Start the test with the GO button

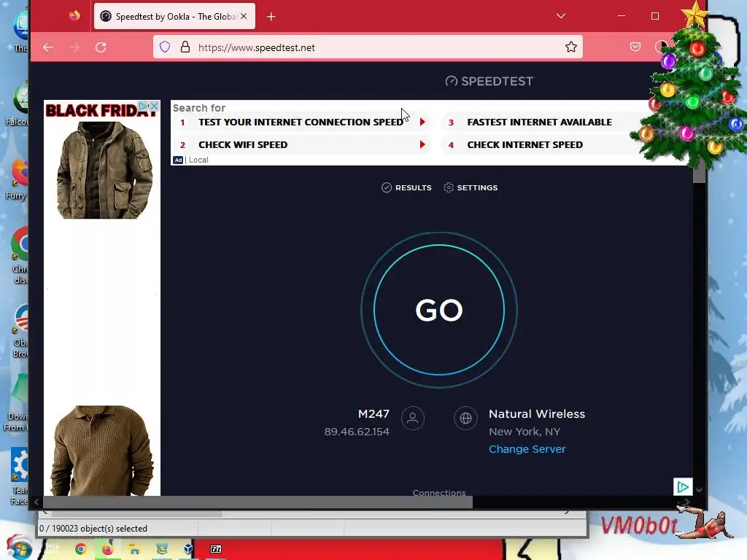click(439, 310)
